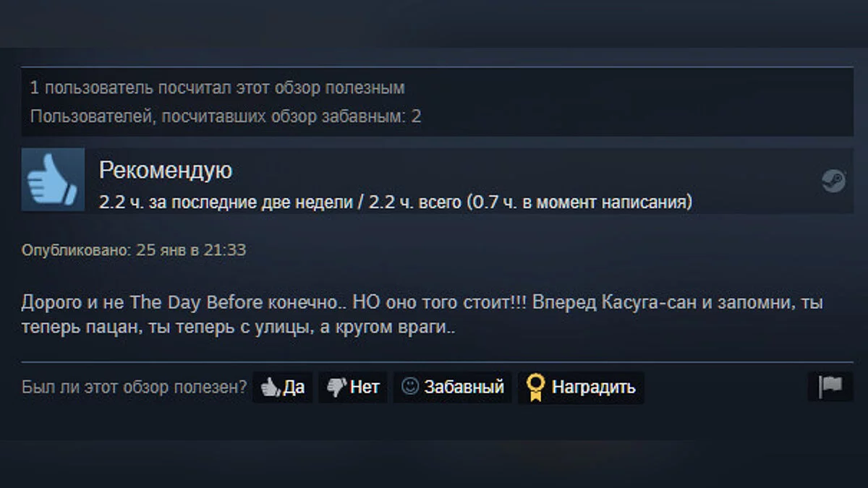Click the review line starting with теперь пацан
The image size is (868, 488).
239,328
